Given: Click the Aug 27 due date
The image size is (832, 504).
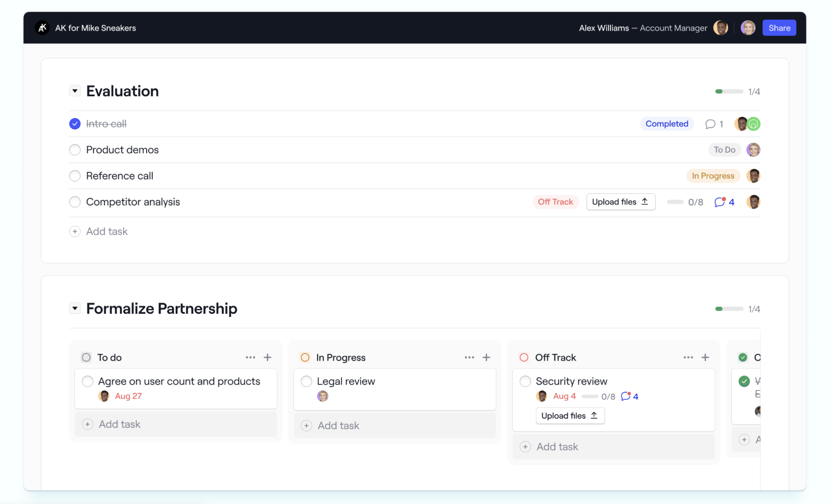Looking at the screenshot, I should pyautogui.click(x=128, y=396).
